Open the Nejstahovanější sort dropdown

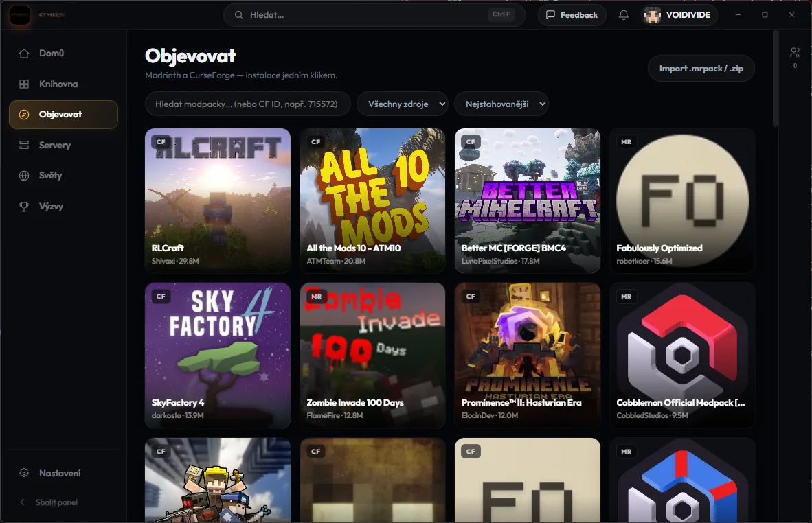point(501,104)
